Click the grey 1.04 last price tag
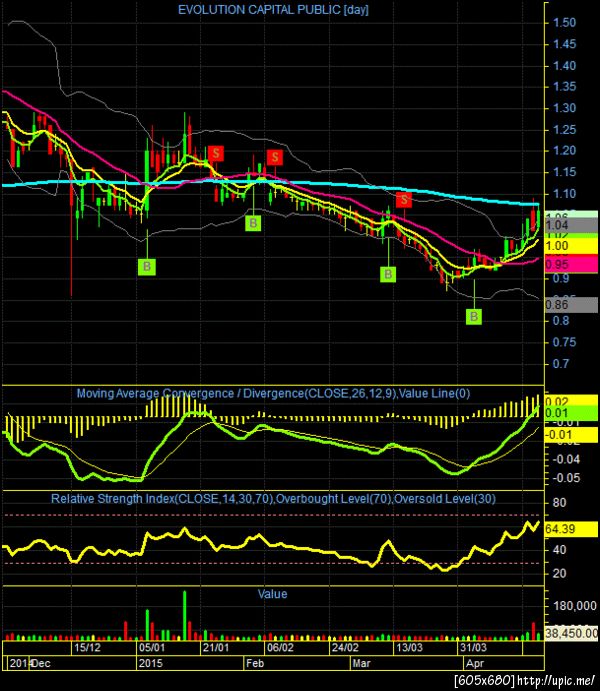This screenshot has height=691, width=600. tap(571, 226)
